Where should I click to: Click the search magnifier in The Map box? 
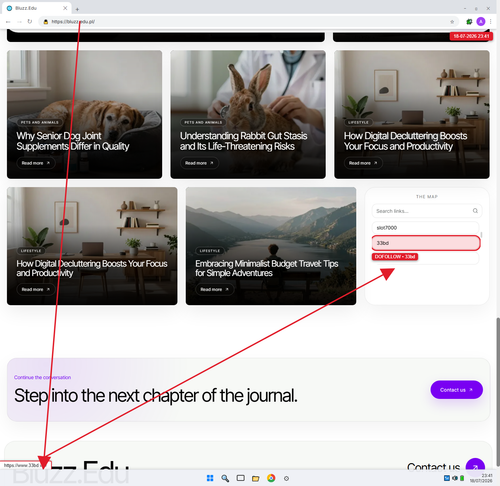(x=475, y=211)
